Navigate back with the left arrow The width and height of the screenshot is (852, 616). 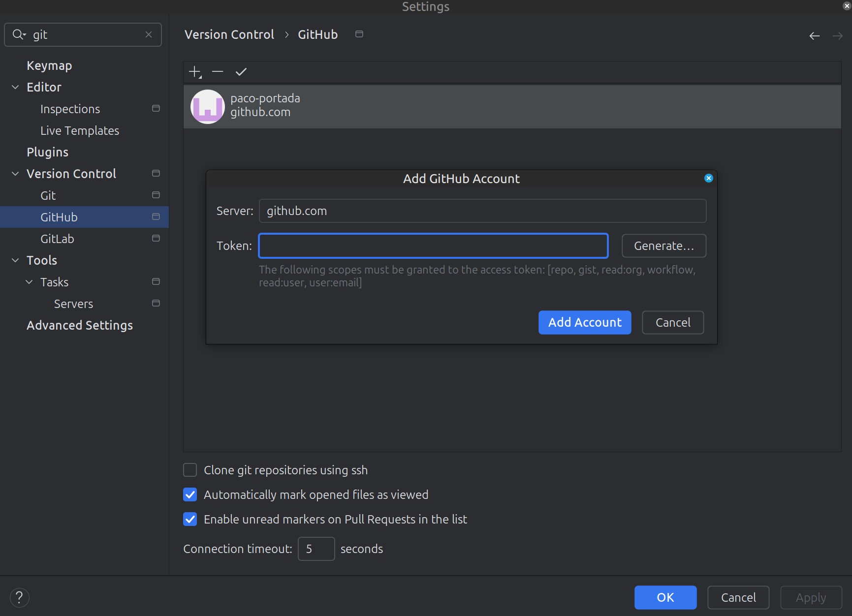pyautogui.click(x=814, y=36)
